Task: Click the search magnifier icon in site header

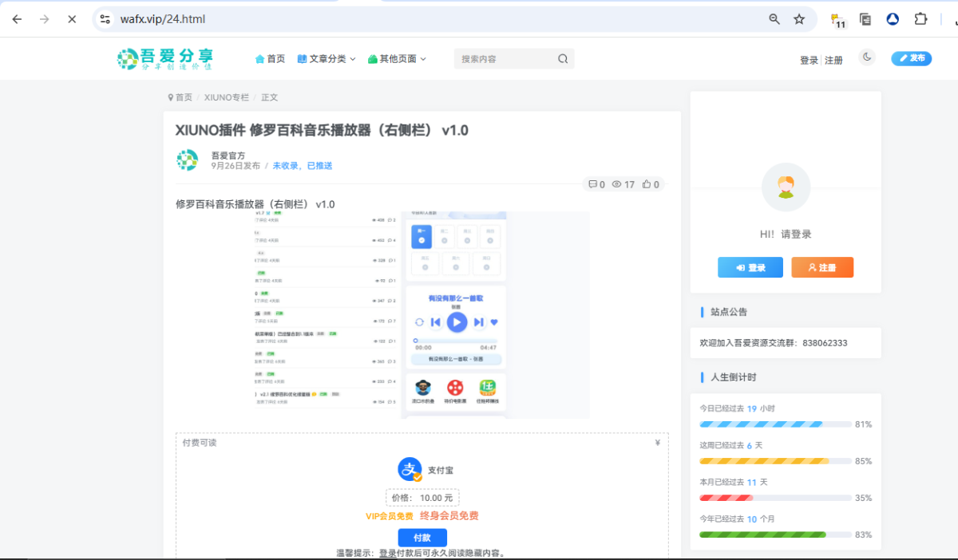Action: pyautogui.click(x=563, y=59)
